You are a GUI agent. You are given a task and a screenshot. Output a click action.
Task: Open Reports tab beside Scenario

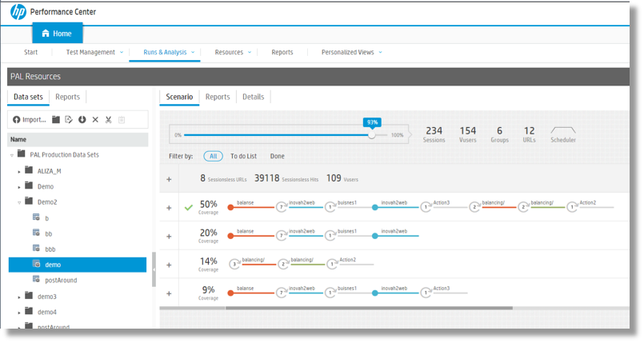(218, 97)
